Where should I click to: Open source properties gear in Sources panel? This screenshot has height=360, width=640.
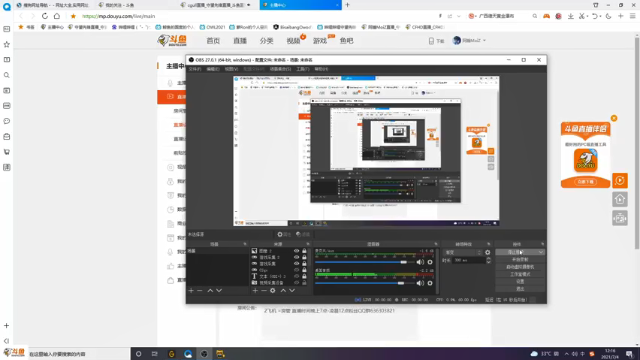(x=273, y=291)
